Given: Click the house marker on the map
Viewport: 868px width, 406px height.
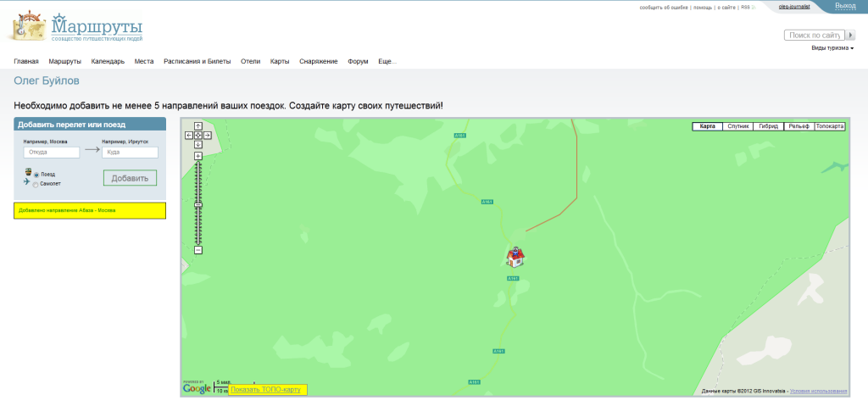Looking at the screenshot, I should pos(515,256).
